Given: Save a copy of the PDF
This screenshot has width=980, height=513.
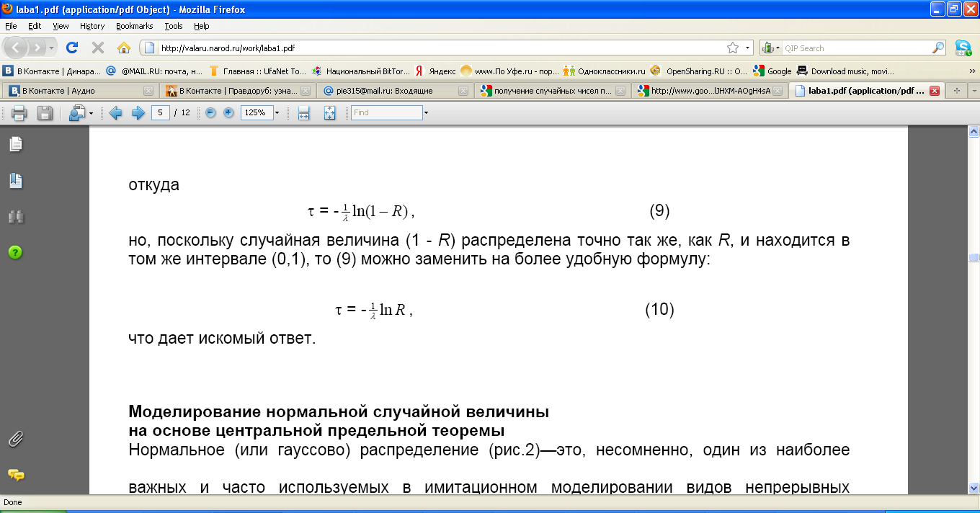Looking at the screenshot, I should pos(45,113).
